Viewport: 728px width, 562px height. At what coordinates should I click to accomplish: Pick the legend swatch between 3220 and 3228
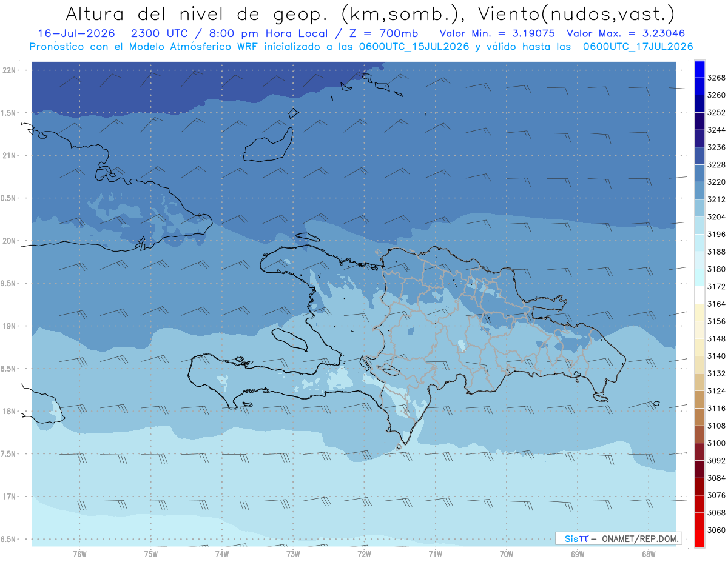tap(699, 173)
